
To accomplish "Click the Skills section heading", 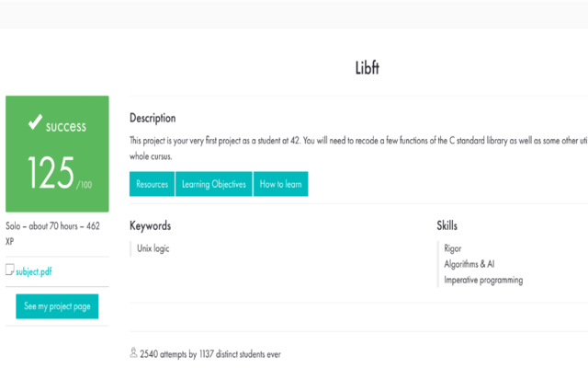I will click(x=447, y=225).
